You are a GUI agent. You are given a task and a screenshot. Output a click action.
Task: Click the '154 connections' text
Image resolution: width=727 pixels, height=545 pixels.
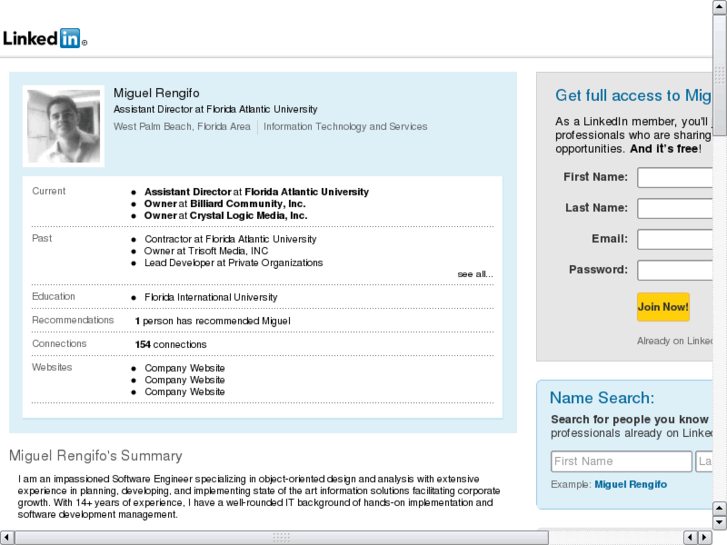point(171,345)
